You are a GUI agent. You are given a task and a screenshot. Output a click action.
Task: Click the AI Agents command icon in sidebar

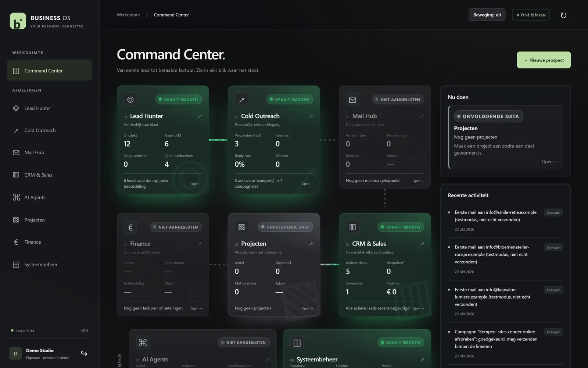[16, 197]
